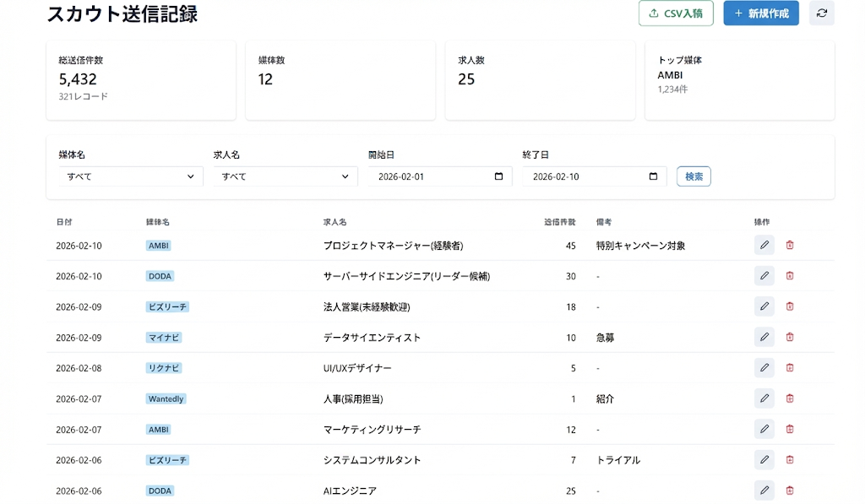Viewport: 865px width, 504px height.
Task: Click the 日付 column header
Action: tap(64, 222)
